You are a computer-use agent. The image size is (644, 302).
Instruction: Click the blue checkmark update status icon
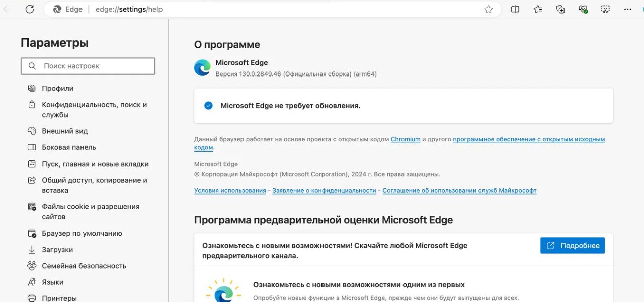(x=208, y=106)
